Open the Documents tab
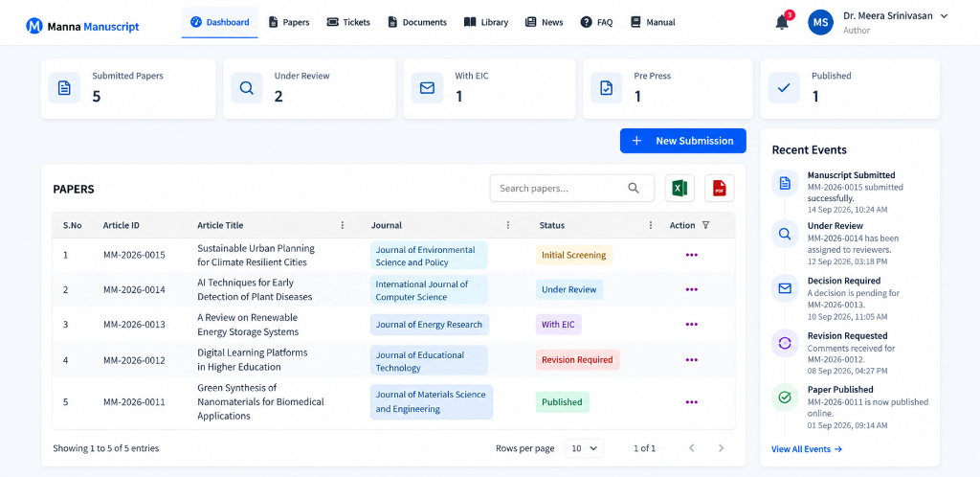 [x=417, y=22]
